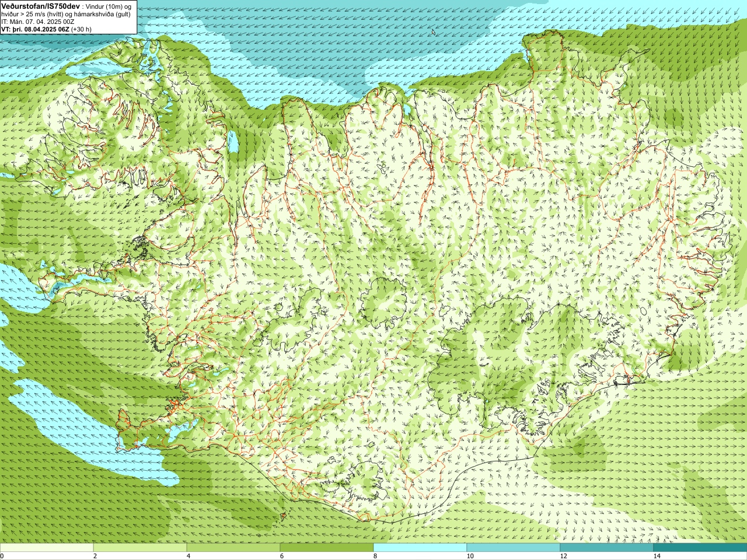747x560 pixels.
Task: Click the '(+30 h)' forecast offset text
Action: (x=81, y=29)
